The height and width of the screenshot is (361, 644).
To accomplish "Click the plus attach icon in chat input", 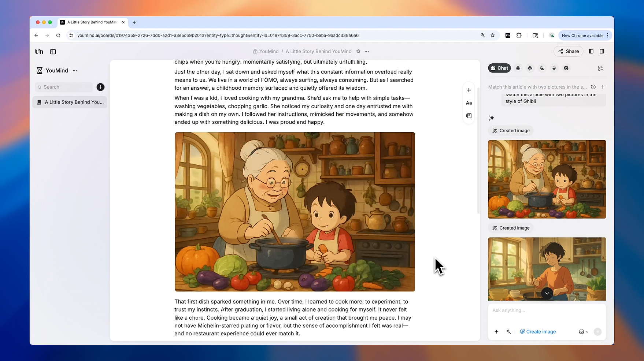I will click(x=496, y=332).
